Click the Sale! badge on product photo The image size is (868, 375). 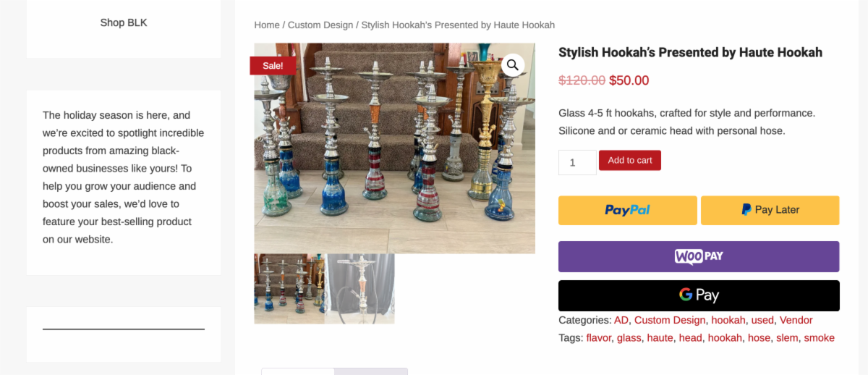click(273, 66)
